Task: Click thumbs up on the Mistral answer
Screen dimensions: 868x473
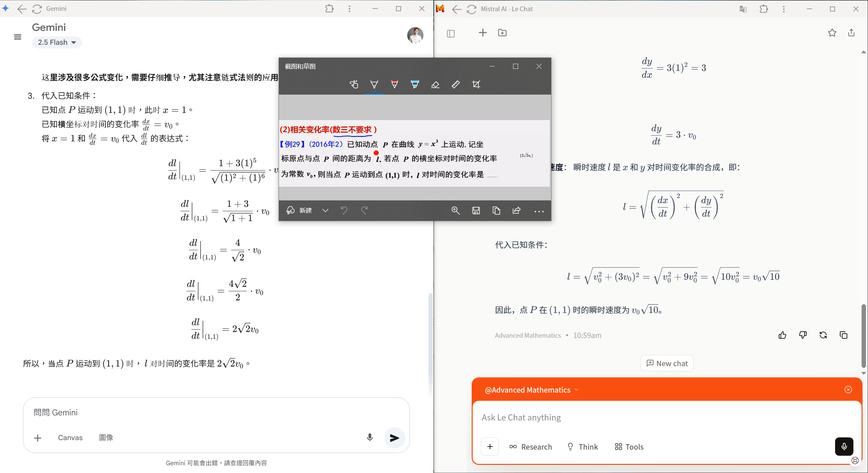Action: (782, 335)
